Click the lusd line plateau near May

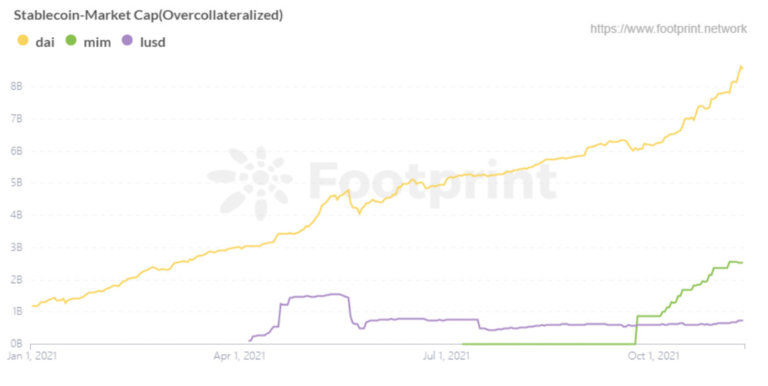click(313, 296)
